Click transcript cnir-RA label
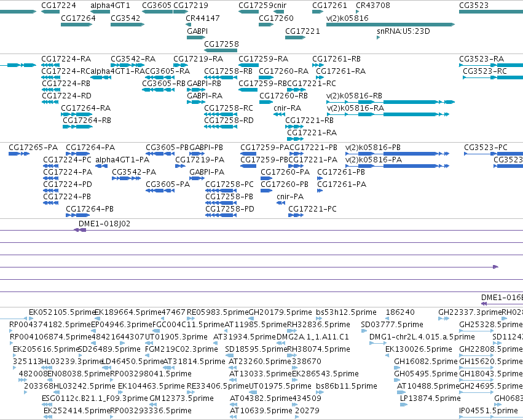This screenshot has height=420, width=523. pyautogui.click(x=287, y=108)
